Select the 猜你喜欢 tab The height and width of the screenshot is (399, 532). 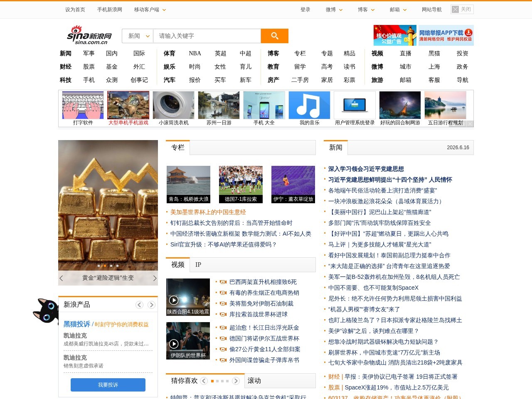point(185,381)
